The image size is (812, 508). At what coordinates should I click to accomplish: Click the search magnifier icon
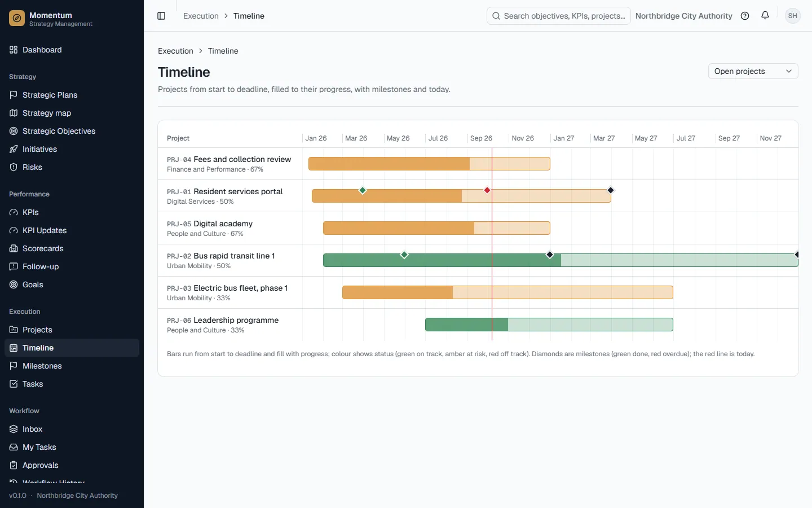pyautogui.click(x=496, y=16)
